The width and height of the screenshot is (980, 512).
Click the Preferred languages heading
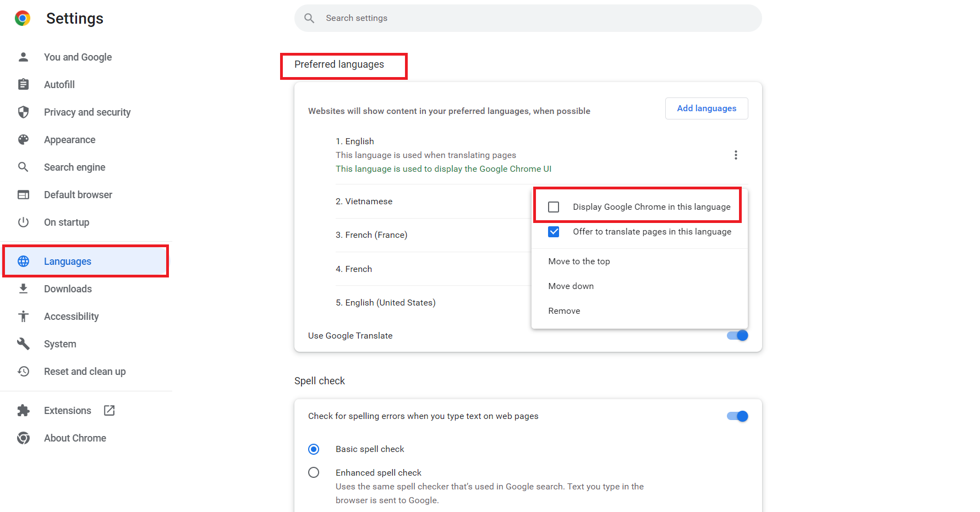coord(339,64)
